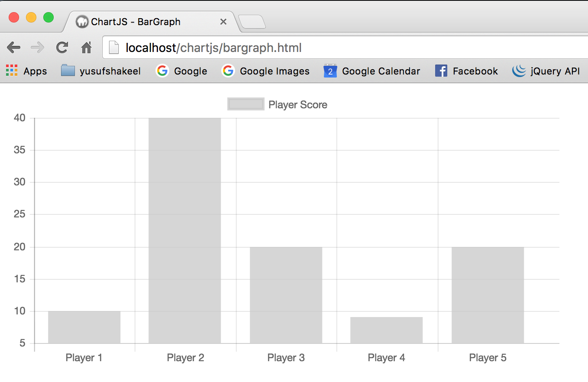The width and height of the screenshot is (588, 382).
Task: Click the 5 y-axis value
Action: coord(23,343)
